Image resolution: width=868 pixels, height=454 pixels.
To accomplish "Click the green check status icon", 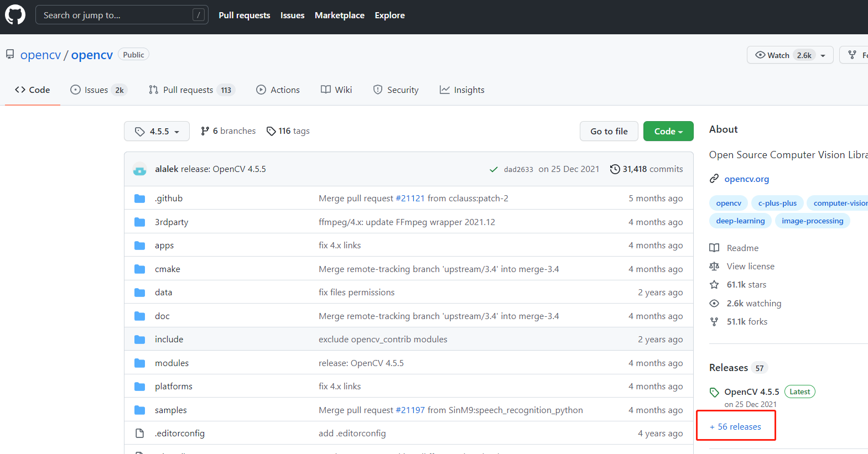I will point(493,169).
